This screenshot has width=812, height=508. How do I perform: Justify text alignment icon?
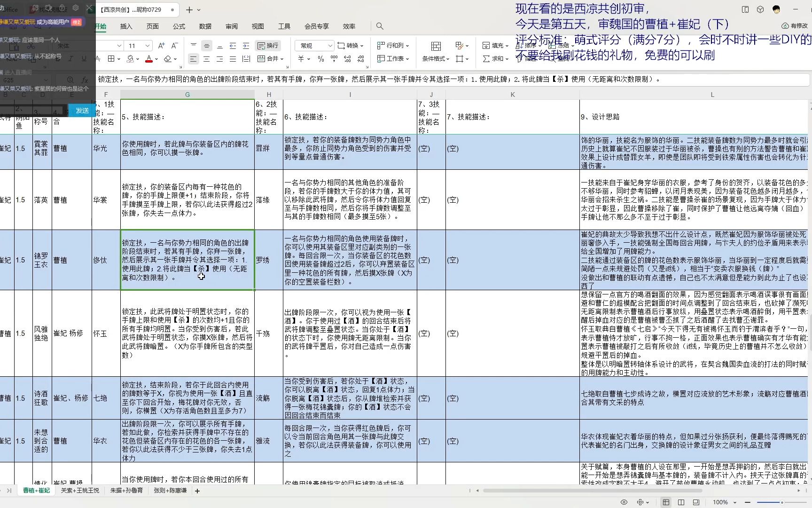click(x=233, y=59)
